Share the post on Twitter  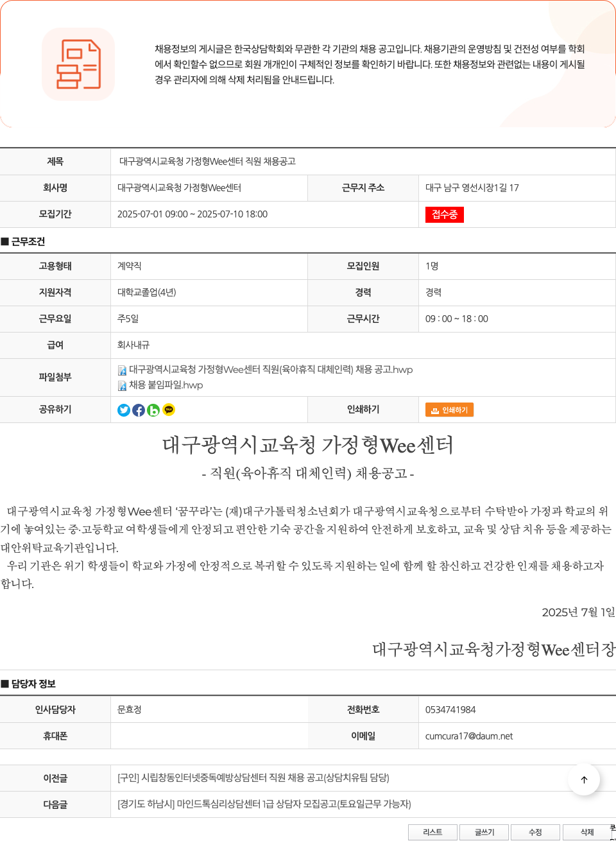[x=124, y=410]
